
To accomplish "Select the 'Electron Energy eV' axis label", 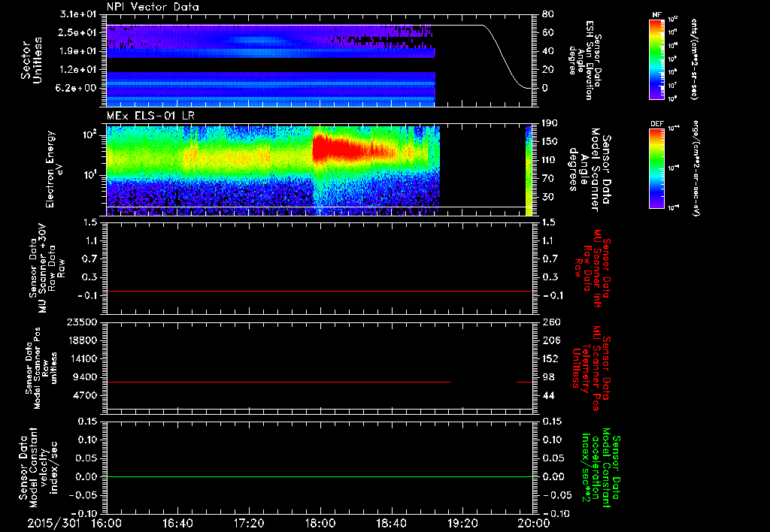I will [54, 169].
